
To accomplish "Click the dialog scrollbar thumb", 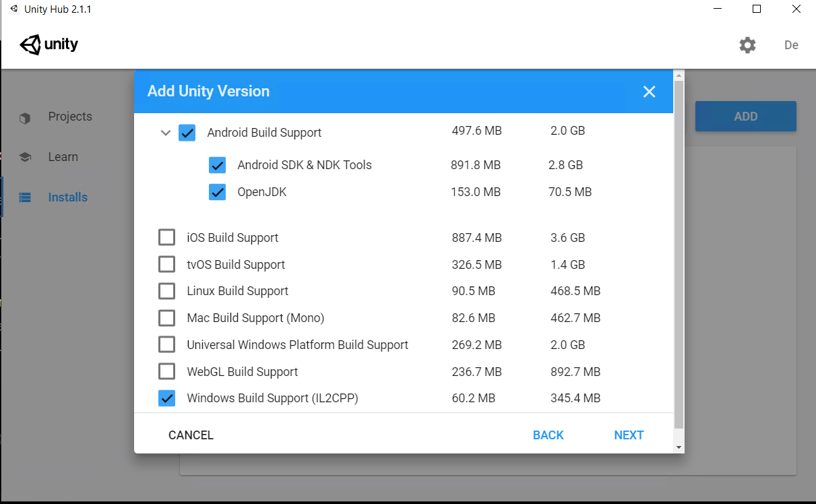I will click(x=679, y=255).
